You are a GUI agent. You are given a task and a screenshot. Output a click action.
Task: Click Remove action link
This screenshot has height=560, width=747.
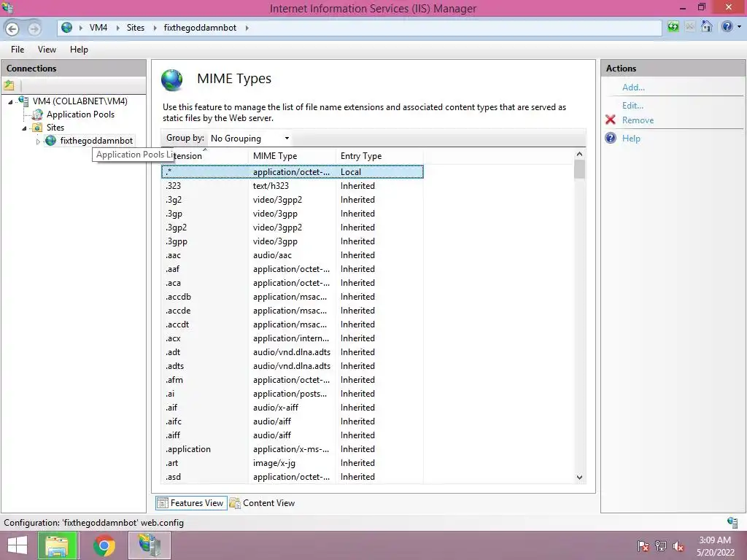point(638,120)
